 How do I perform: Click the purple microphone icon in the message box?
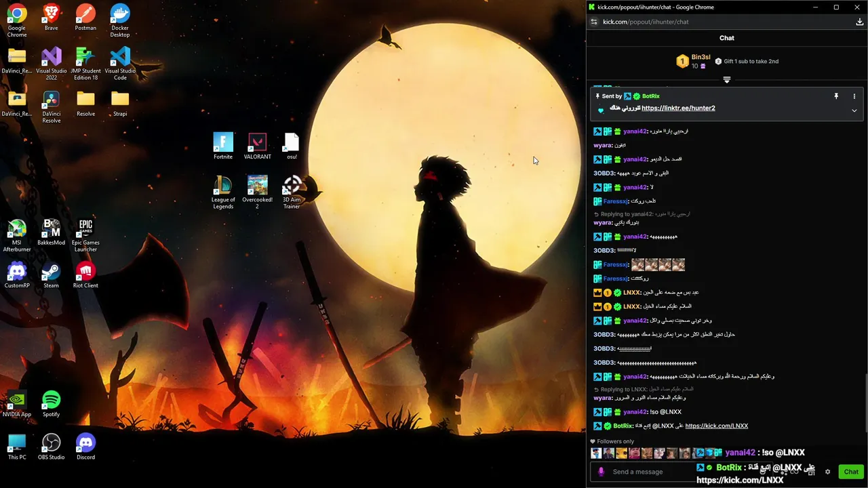(x=601, y=472)
